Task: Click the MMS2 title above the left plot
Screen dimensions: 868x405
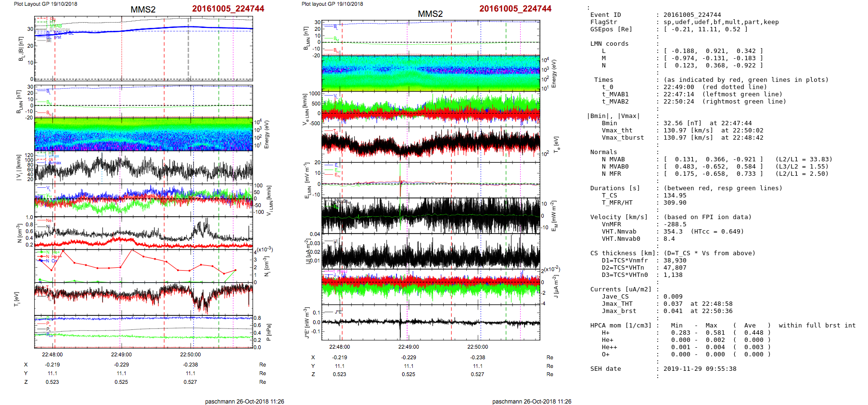Action: [x=143, y=10]
